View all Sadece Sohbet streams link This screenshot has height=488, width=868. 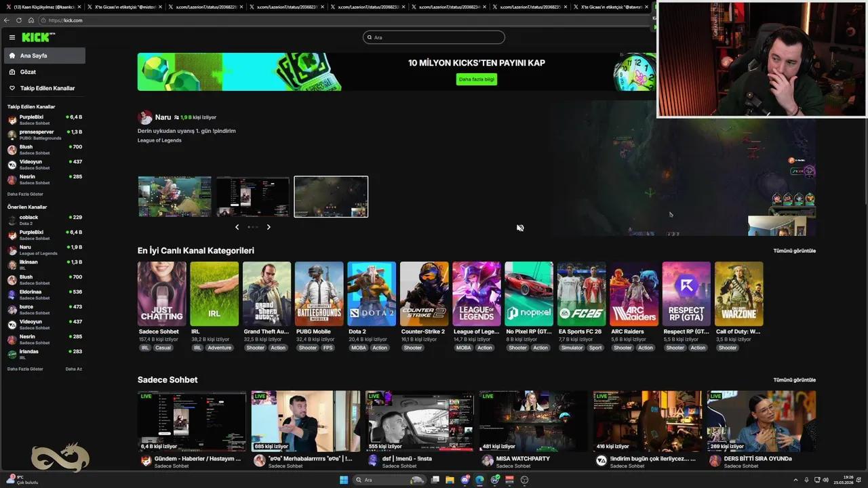coord(794,380)
